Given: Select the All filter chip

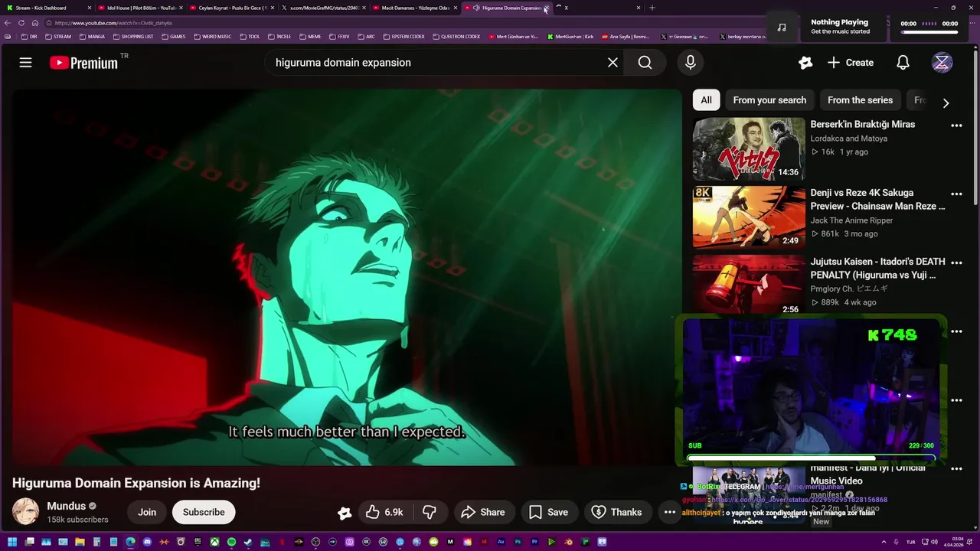Looking at the screenshot, I should pos(706,100).
